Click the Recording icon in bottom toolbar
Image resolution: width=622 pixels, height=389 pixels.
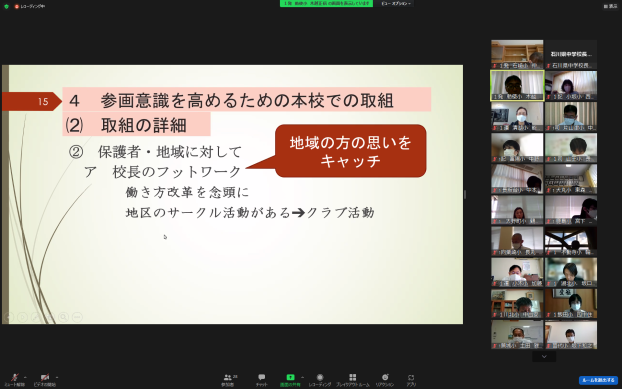pos(320,380)
